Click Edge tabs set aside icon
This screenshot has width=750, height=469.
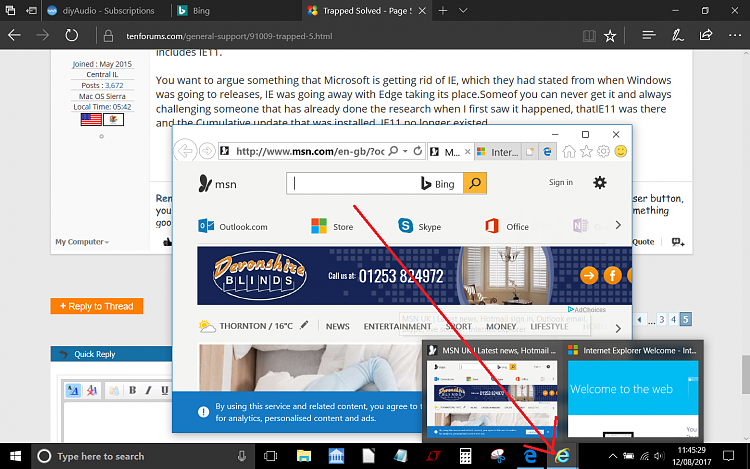10,10
